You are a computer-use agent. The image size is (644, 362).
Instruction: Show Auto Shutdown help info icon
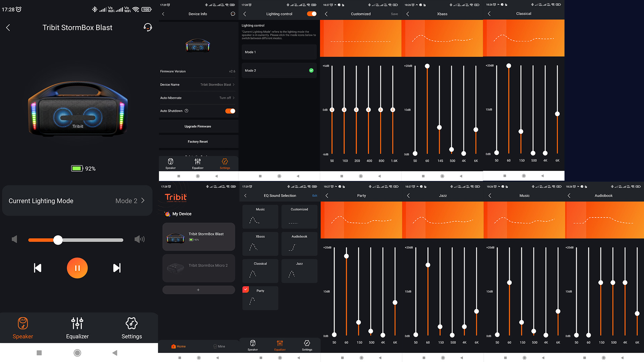tap(186, 111)
